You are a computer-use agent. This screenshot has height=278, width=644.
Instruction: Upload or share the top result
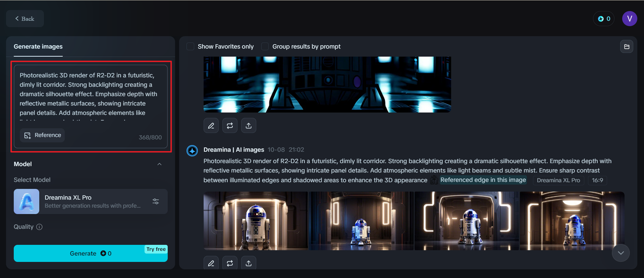click(249, 126)
